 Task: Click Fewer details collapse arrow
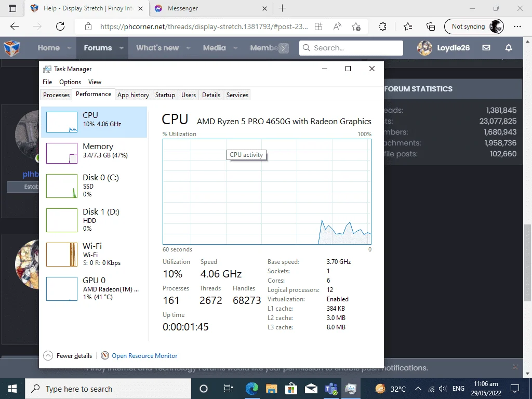click(48, 355)
